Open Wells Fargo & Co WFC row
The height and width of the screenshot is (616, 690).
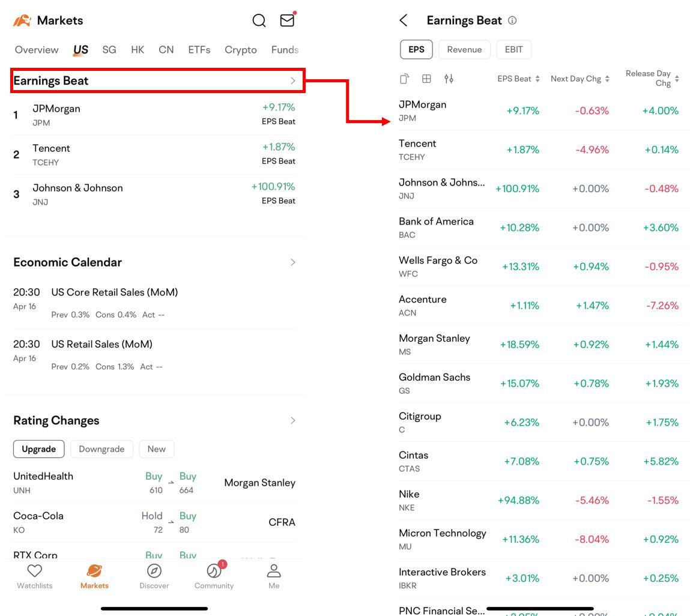click(x=540, y=267)
